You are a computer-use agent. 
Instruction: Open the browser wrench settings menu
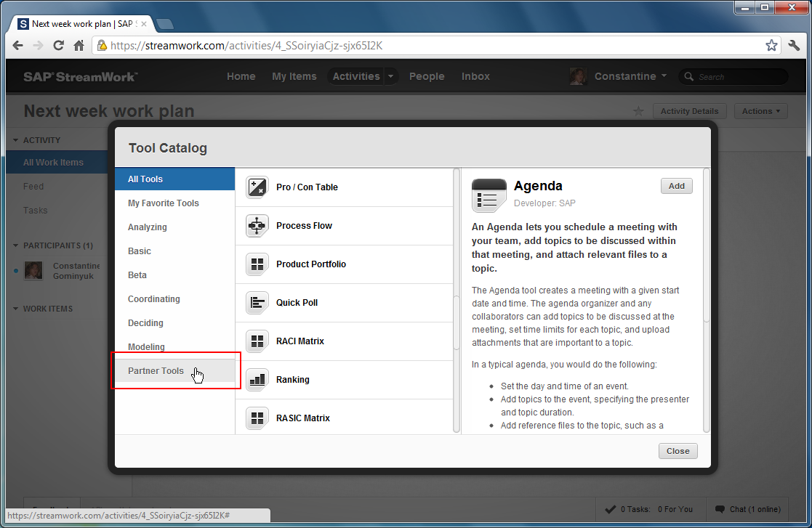794,46
